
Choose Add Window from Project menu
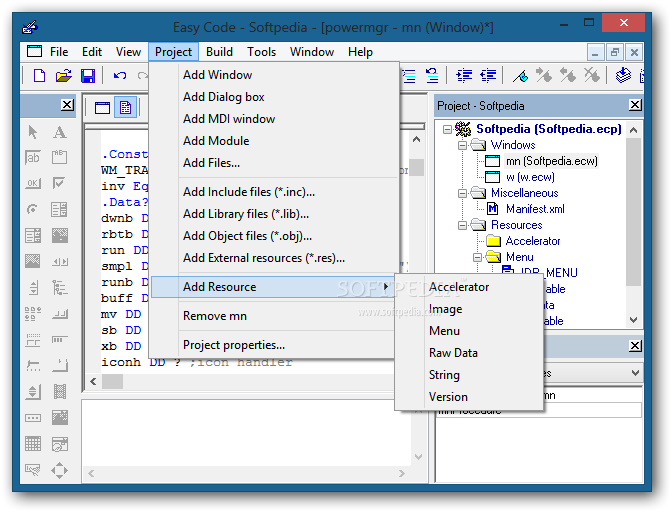click(x=275, y=75)
